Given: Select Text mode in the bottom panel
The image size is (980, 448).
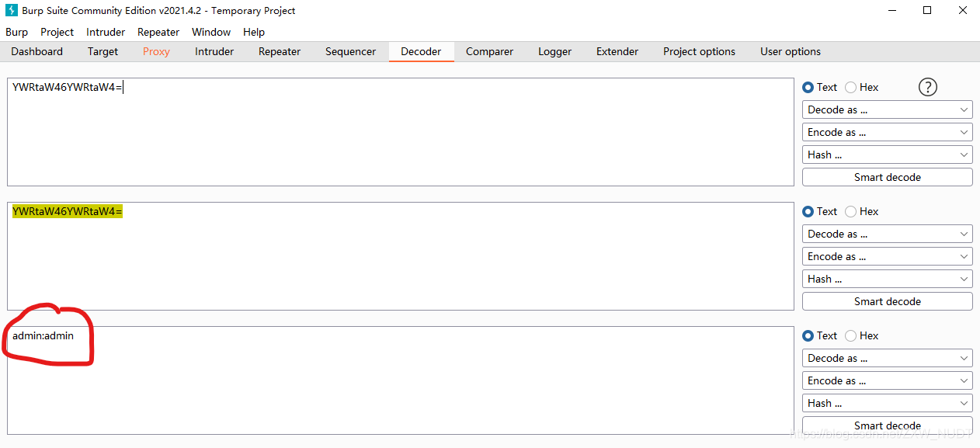Looking at the screenshot, I should (x=808, y=335).
